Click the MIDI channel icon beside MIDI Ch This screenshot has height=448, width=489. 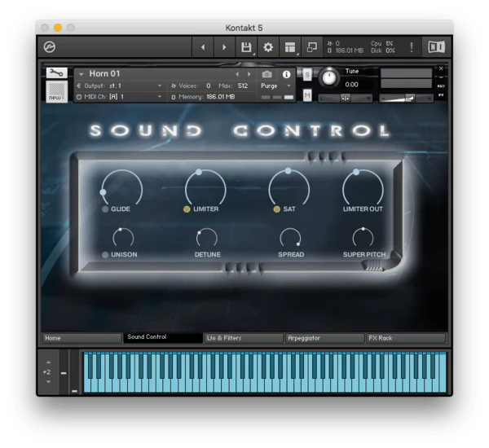[x=79, y=97]
